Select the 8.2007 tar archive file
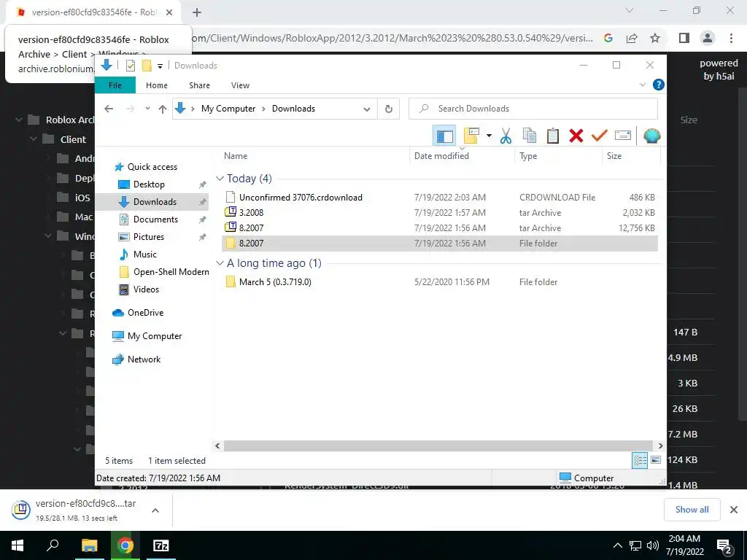 point(440,227)
